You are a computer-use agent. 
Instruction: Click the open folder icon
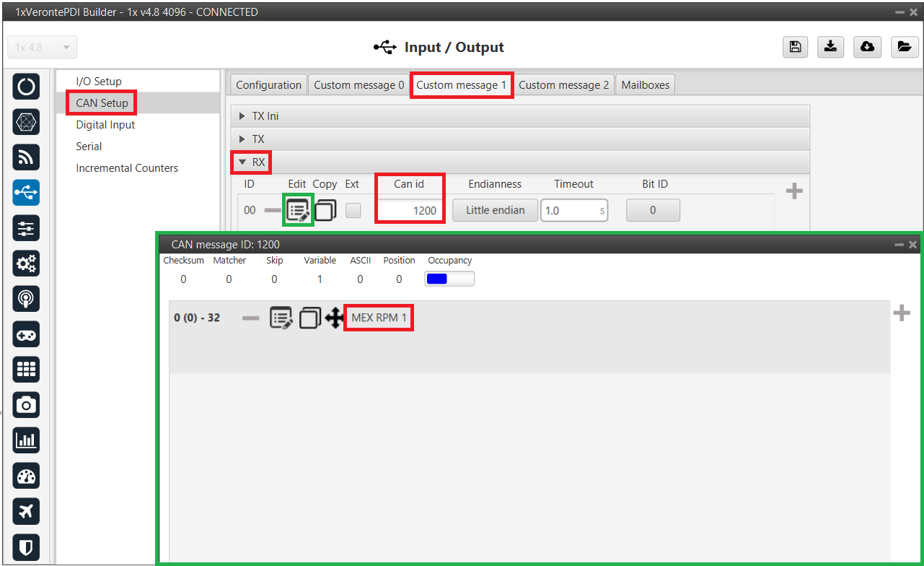pos(903,47)
